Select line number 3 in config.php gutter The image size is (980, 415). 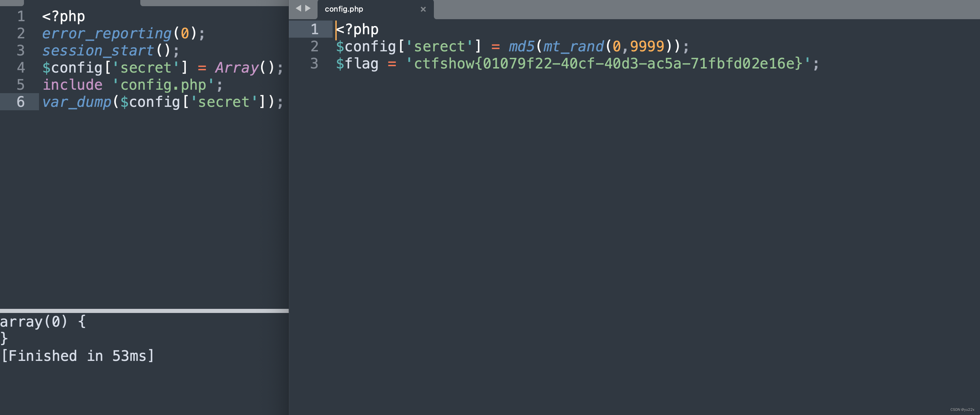(x=314, y=64)
